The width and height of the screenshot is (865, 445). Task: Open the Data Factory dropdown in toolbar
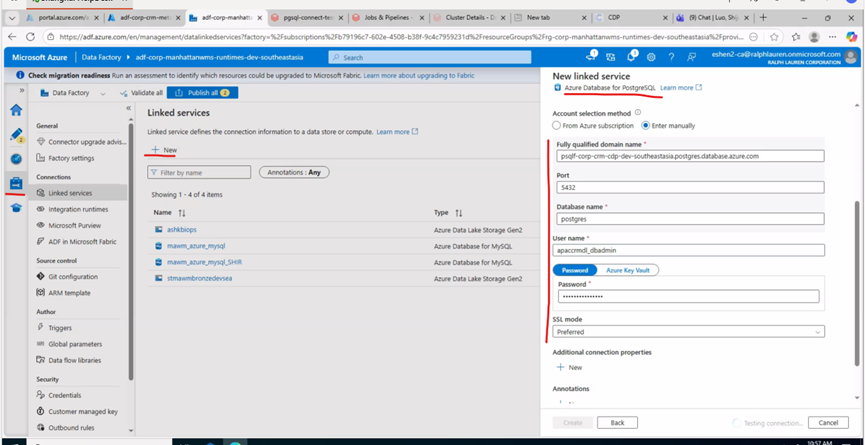click(72, 93)
